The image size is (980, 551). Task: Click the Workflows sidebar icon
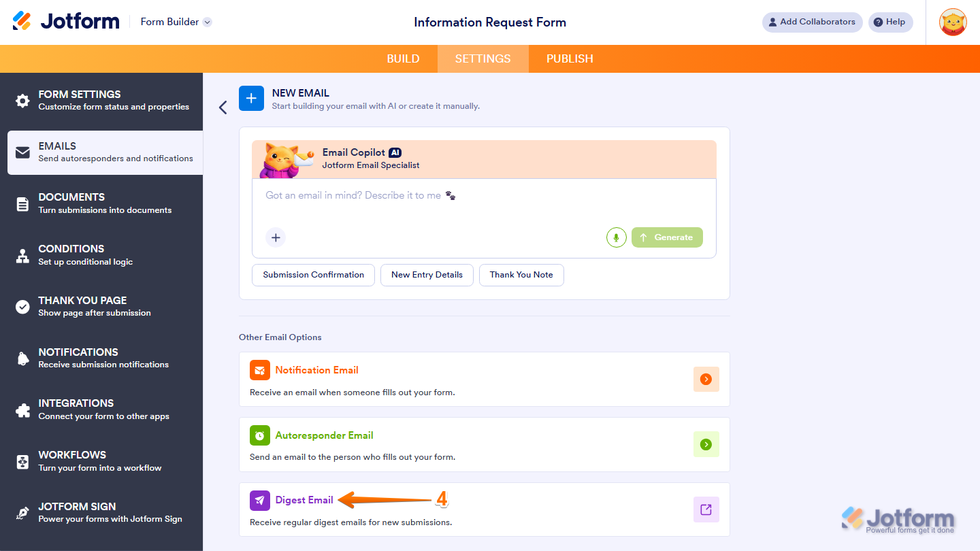(x=23, y=461)
